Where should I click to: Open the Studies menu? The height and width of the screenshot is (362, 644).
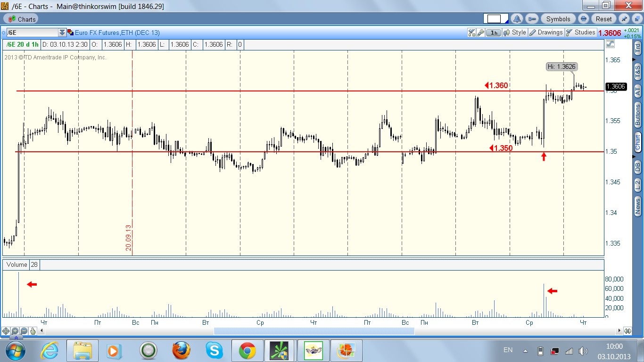[581, 33]
